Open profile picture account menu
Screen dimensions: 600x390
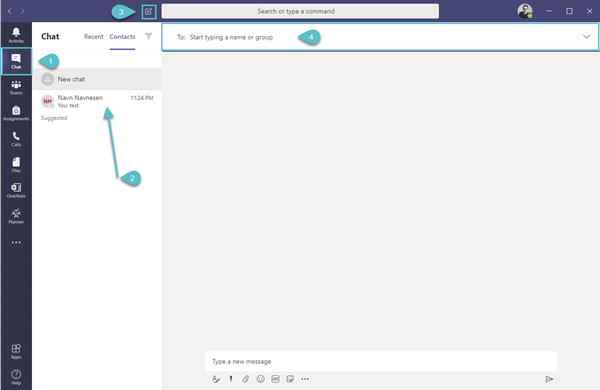click(525, 11)
